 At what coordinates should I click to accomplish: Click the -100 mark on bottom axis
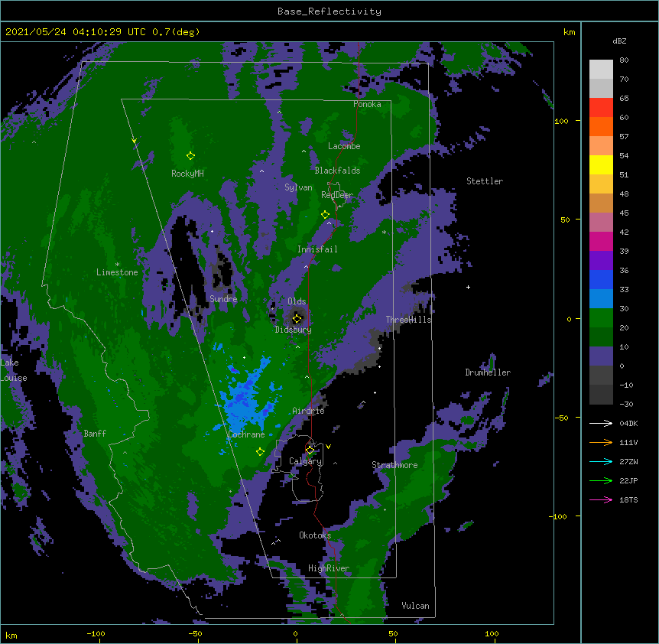tap(96, 633)
